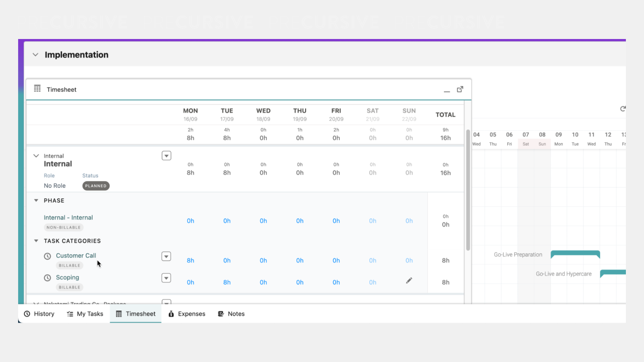Collapse the Implementation section
644x362 pixels.
[x=35, y=55]
